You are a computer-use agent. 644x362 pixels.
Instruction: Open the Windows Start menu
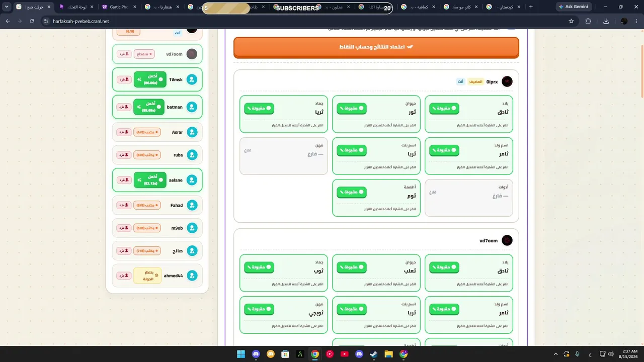pyautogui.click(x=240, y=354)
